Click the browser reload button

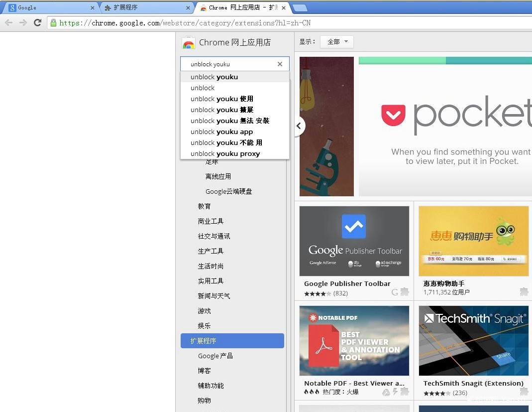coord(37,22)
